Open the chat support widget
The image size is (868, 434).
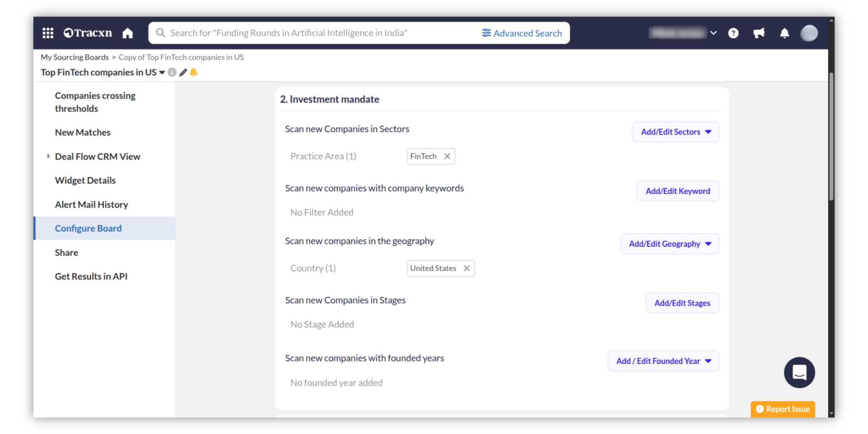point(799,373)
